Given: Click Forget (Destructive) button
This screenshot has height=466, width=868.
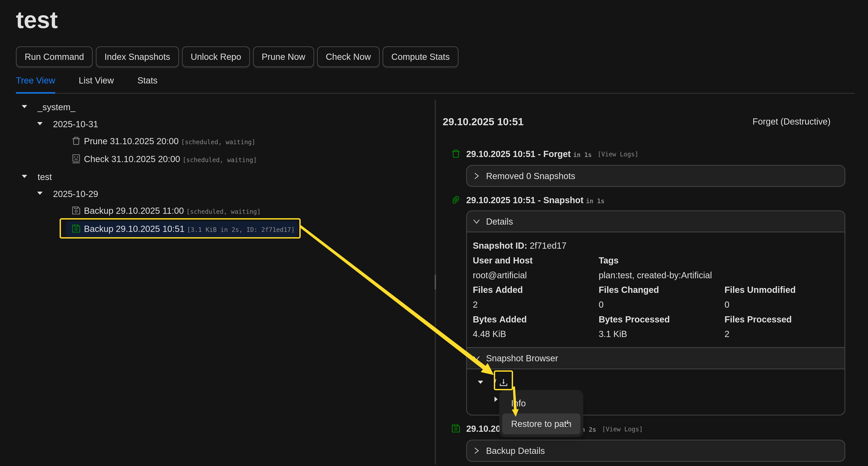Looking at the screenshot, I should pyautogui.click(x=791, y=122).
